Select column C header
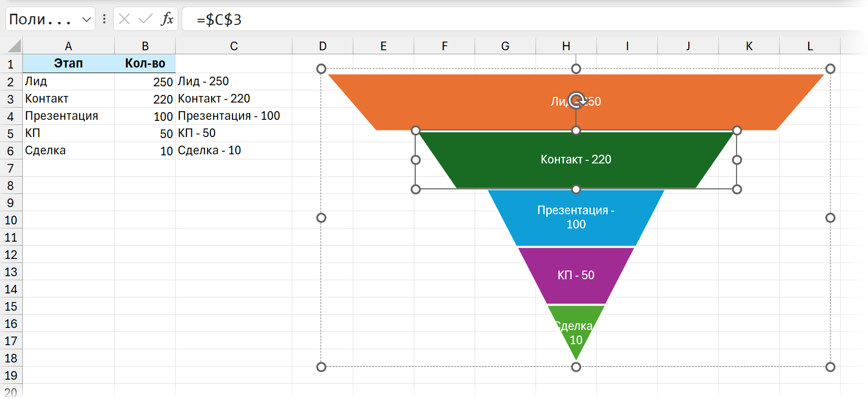 [x=233, y=46]
